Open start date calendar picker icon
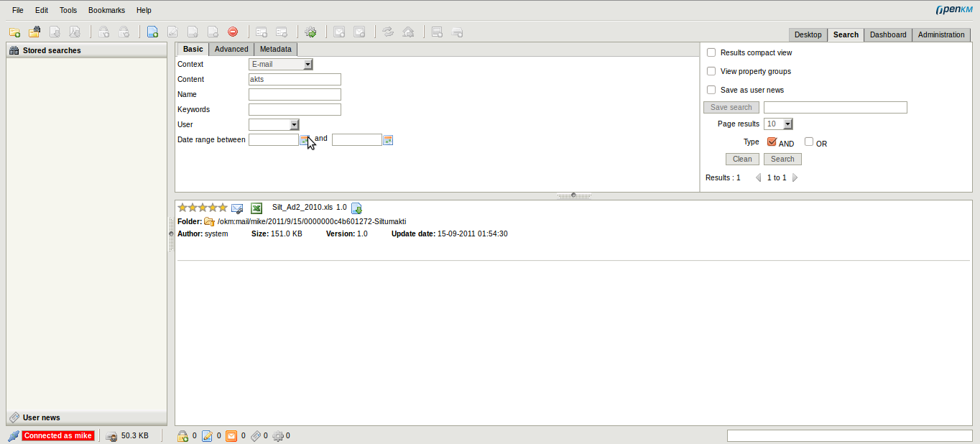This screenshot has height=444, width=980. coord(305,140)
